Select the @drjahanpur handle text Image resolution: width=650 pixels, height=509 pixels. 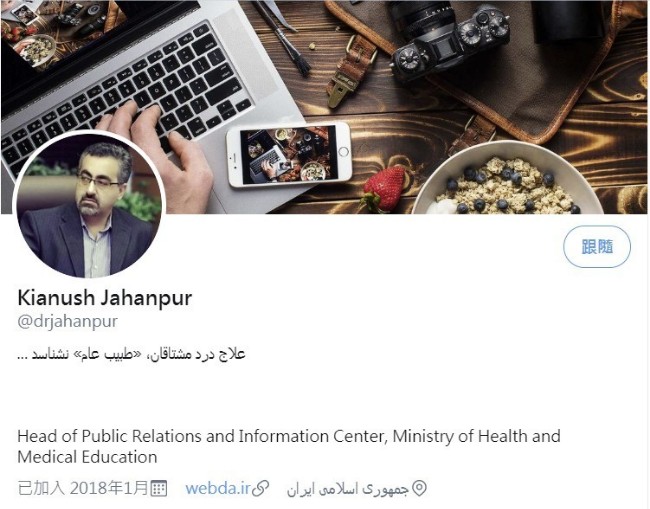pos(68,321)
